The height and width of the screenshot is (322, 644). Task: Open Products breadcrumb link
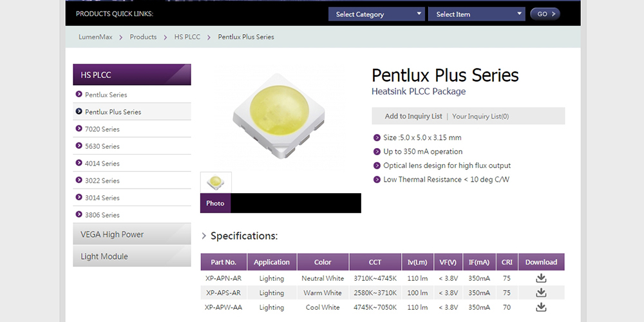pyautogui.click(x=143, y=37)
